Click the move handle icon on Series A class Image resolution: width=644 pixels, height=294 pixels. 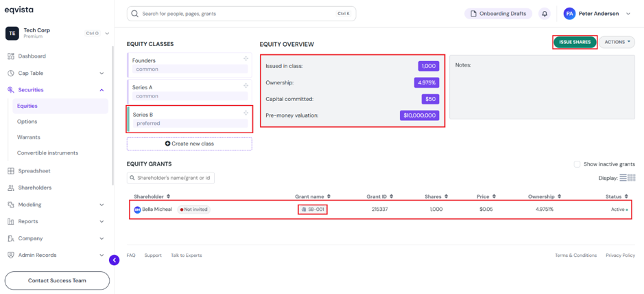tap(246, 86)
